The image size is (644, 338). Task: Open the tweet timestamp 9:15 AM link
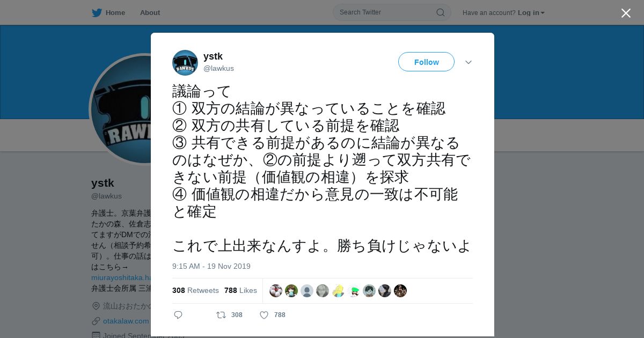(x=211, y=266)
